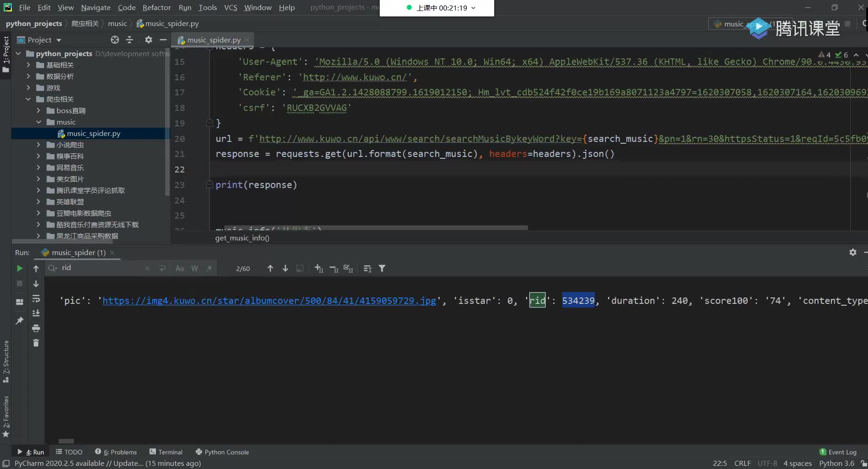Collapse all icon in Project toolbar
Image resolution: width=868 pixels, height=469 pixels.
pyautogui.click(x=129, y=40)
